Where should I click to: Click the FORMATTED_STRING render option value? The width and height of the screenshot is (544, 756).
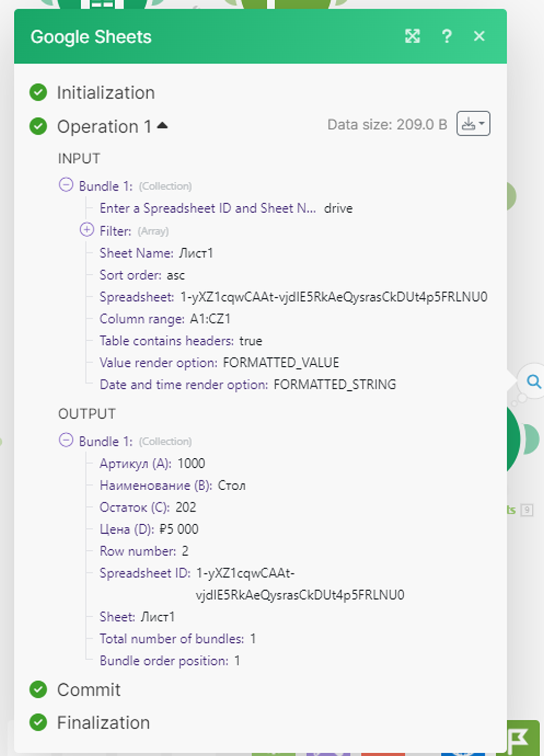point(335,384)
